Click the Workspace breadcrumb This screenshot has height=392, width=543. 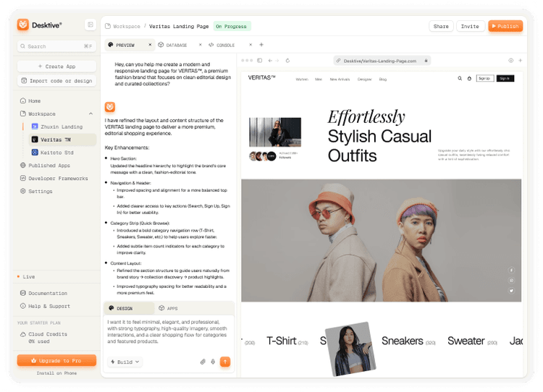pos(127,26)
